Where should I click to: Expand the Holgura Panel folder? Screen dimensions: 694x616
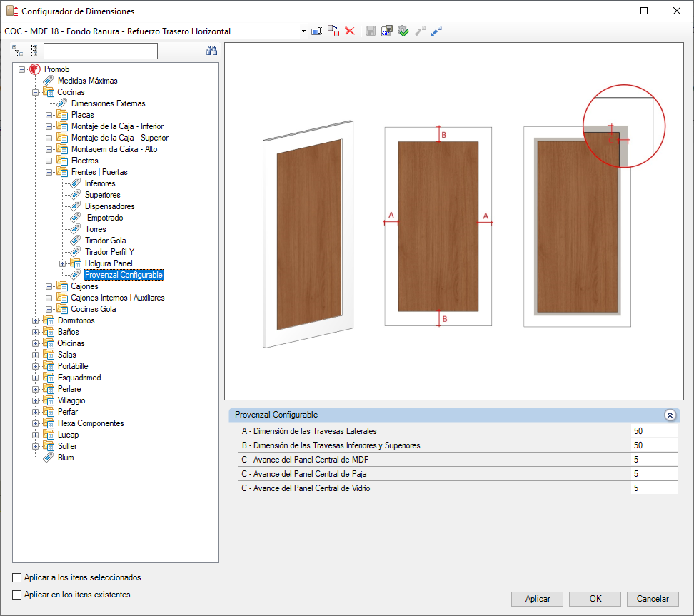[63, 264]
